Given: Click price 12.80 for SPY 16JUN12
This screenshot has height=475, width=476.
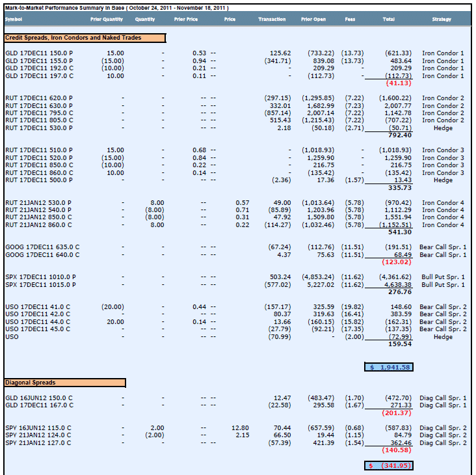Looking at the screenshot, I should (x=240, y=428).
